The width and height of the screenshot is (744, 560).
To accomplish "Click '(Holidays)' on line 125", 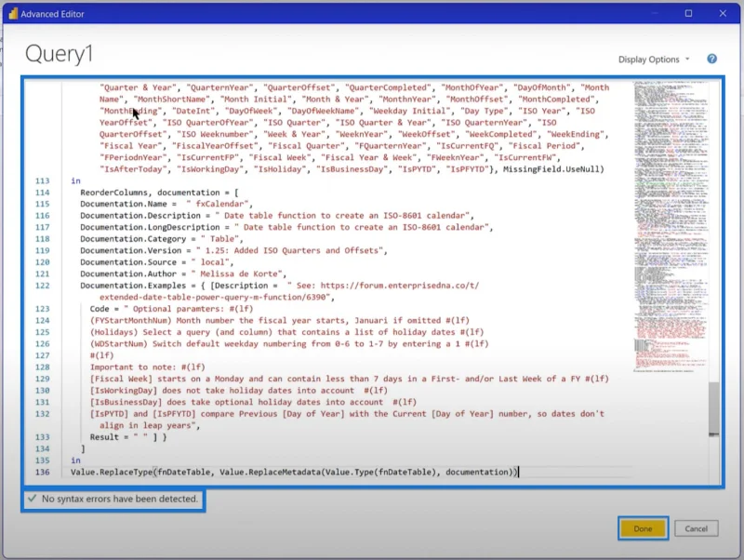I will [113, 332].
